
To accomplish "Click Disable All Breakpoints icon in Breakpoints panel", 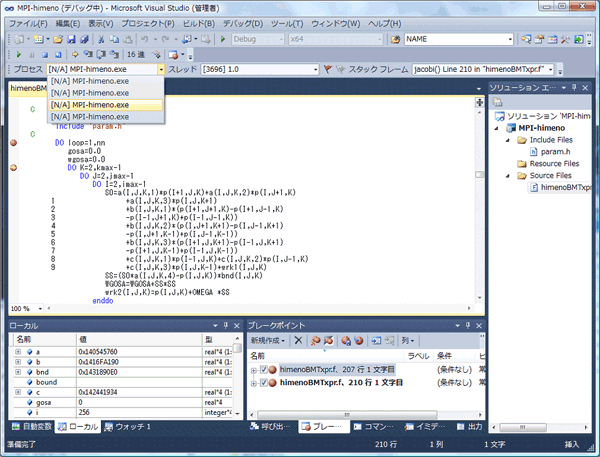I will click(x=328, y=340).
